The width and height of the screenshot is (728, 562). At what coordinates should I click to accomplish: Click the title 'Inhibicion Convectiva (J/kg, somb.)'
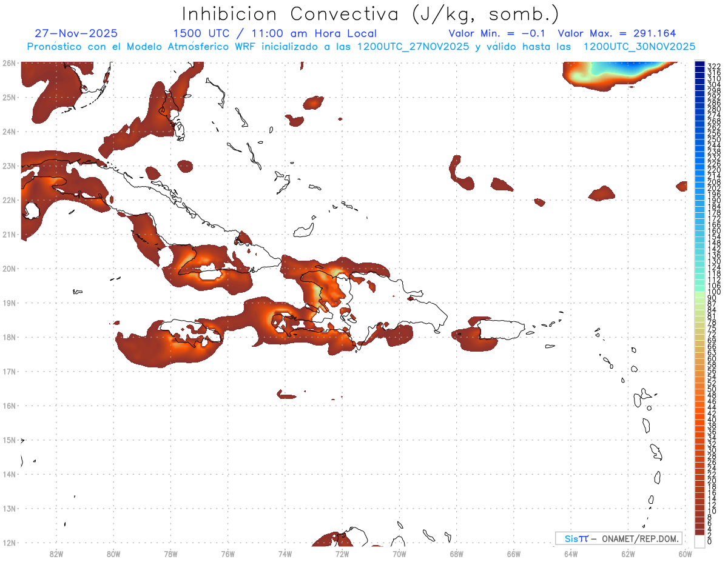coord(371,14)
